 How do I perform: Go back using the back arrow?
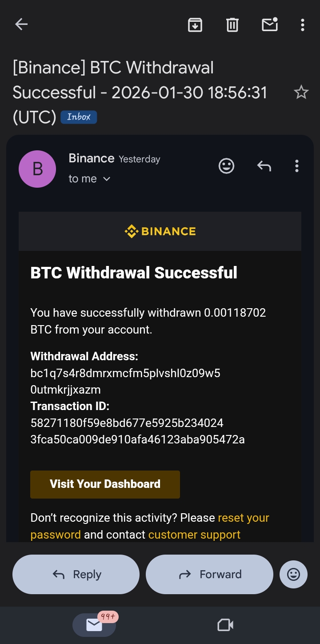coord(21,24)
